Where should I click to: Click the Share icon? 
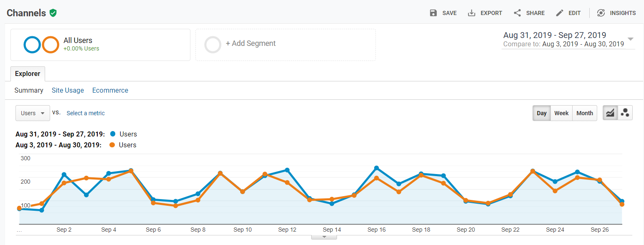(x=517, y=13)
